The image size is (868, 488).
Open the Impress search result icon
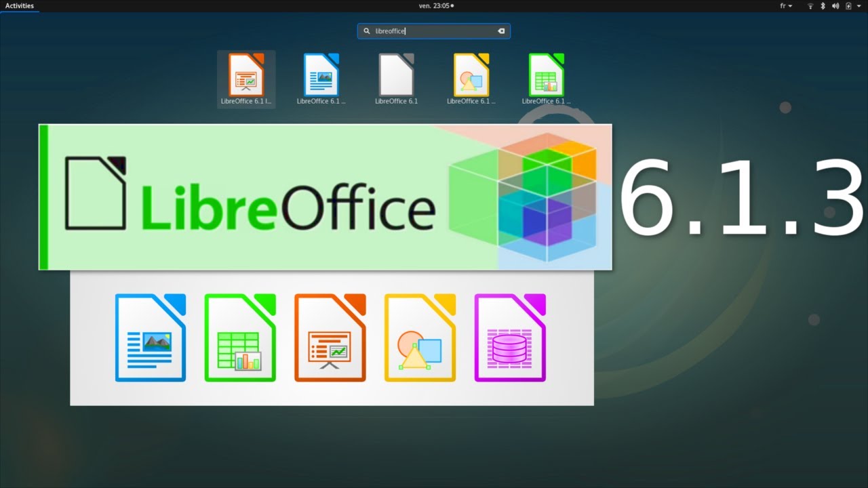coord(246,75)
